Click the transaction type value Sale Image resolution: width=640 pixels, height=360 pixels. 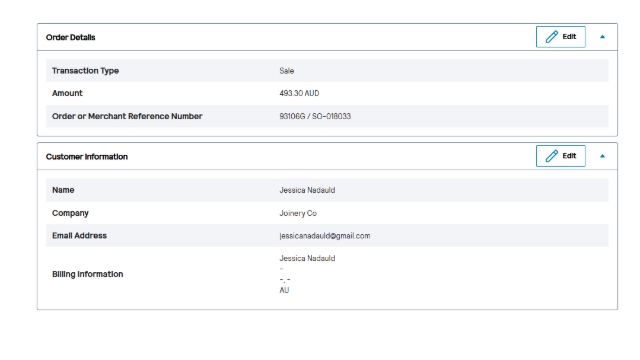coord(287,71)
